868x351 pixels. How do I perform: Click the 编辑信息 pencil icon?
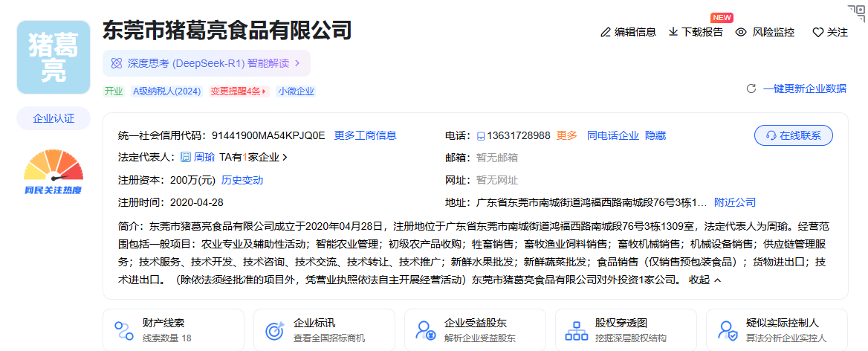tap(606, 32)
